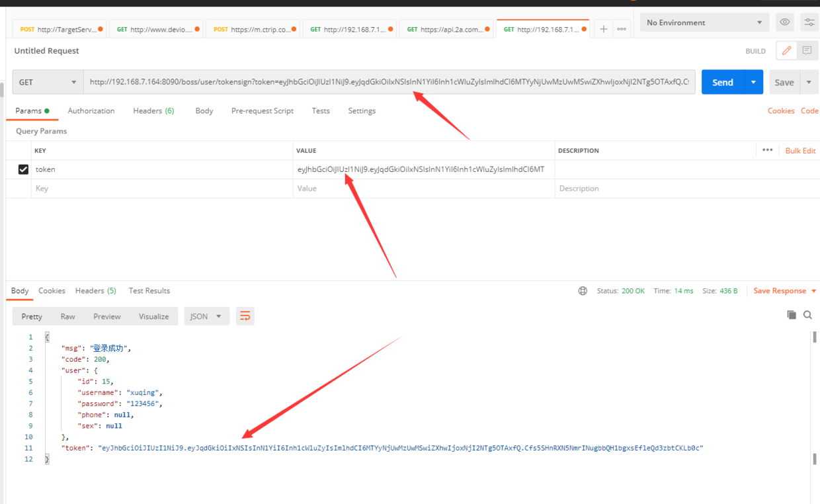Click the empty Key placeholder field

(161, 189)
